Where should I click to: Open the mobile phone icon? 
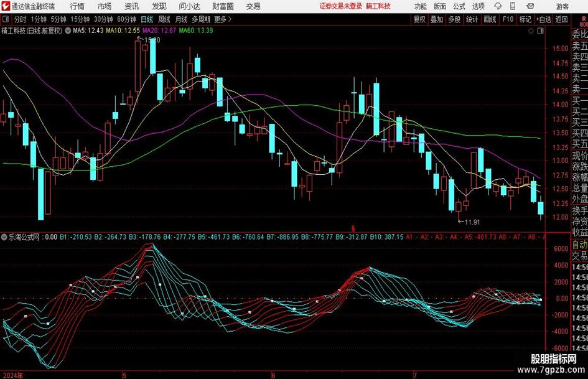click(513, 6)
